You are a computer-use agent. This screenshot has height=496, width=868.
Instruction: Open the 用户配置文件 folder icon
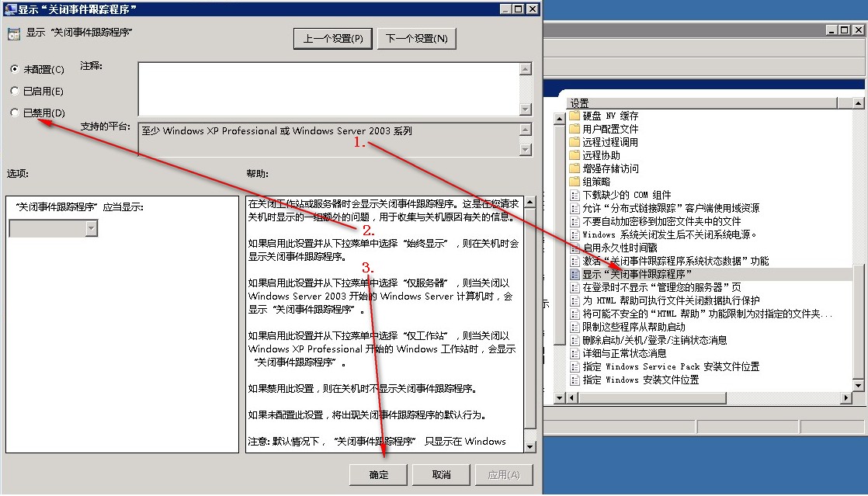(x=575, y=128)
